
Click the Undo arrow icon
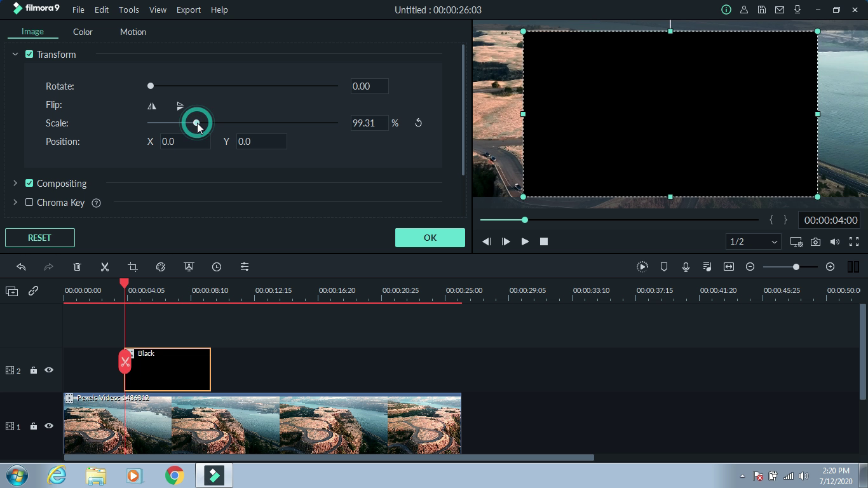click(22, 267)
